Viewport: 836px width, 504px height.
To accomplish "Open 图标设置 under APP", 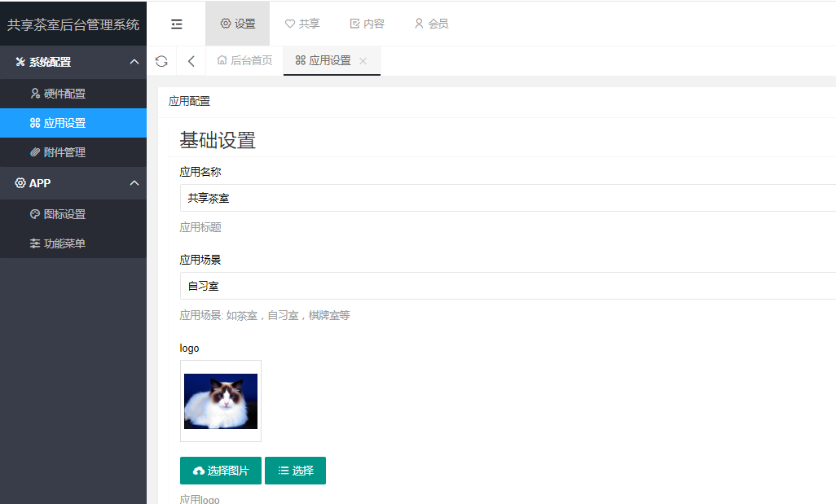I will pyautogui.click(x=73, y=213).
